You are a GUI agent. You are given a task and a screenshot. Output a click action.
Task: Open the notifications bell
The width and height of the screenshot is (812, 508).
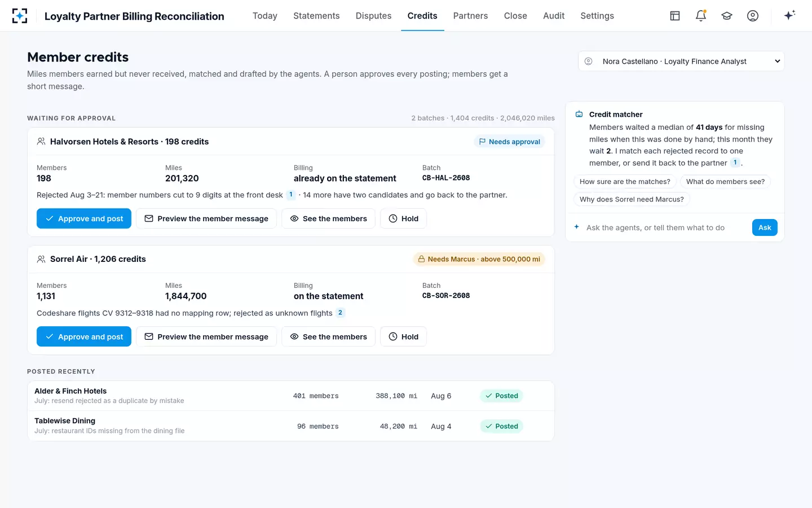click(701, 16)
